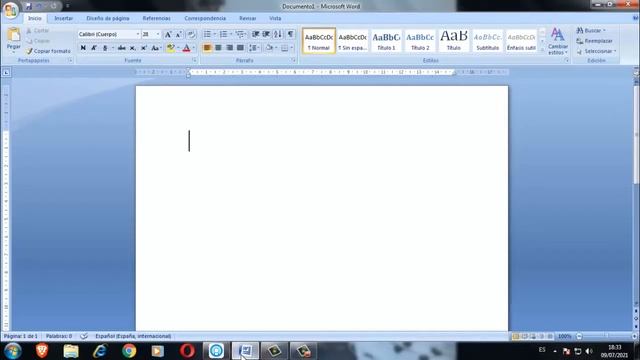
Task: Increase indent of paragraph
Action: [x=266, y=34]
